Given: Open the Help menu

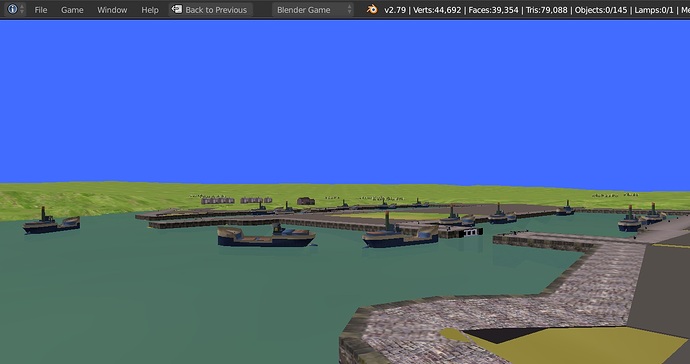Looking at the screenshot, I should click(150, 10).
